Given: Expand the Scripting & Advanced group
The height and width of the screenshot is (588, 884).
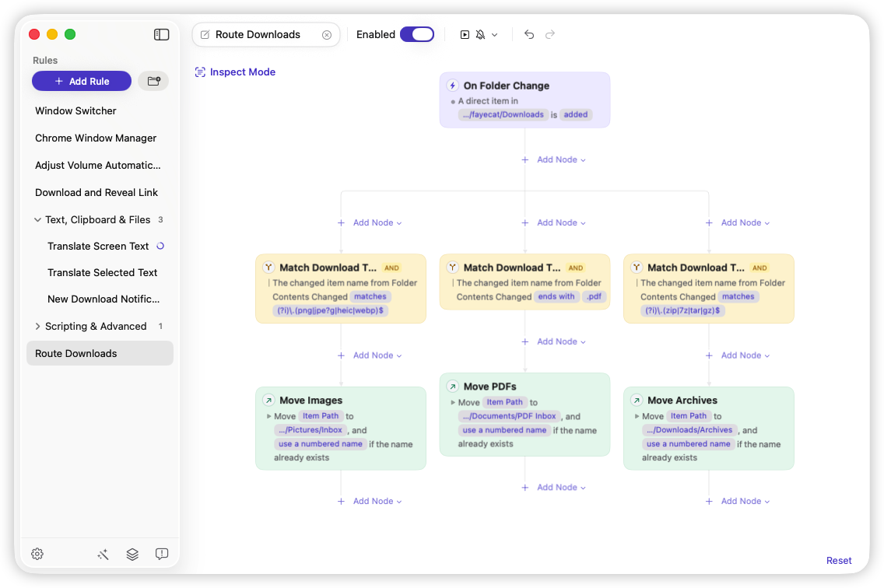Looking at the screenshot, I should pos(37,327).
